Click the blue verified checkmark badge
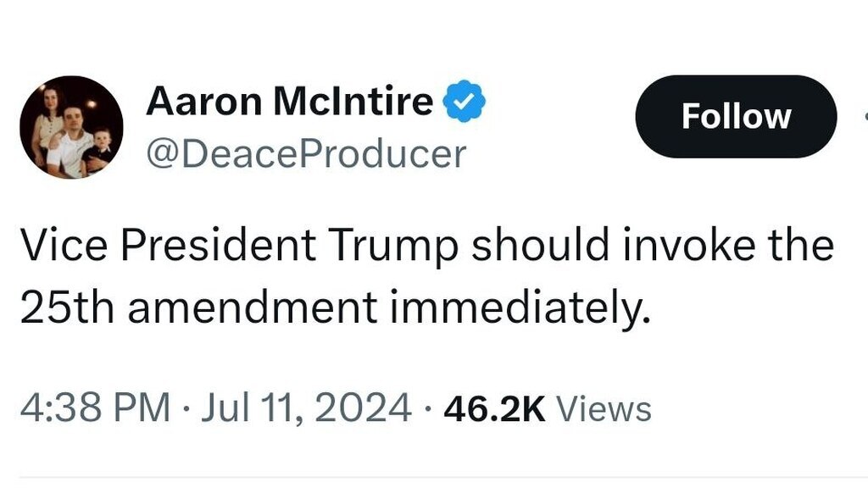Screen dimensions: 868x499 [x=465, y=103]
